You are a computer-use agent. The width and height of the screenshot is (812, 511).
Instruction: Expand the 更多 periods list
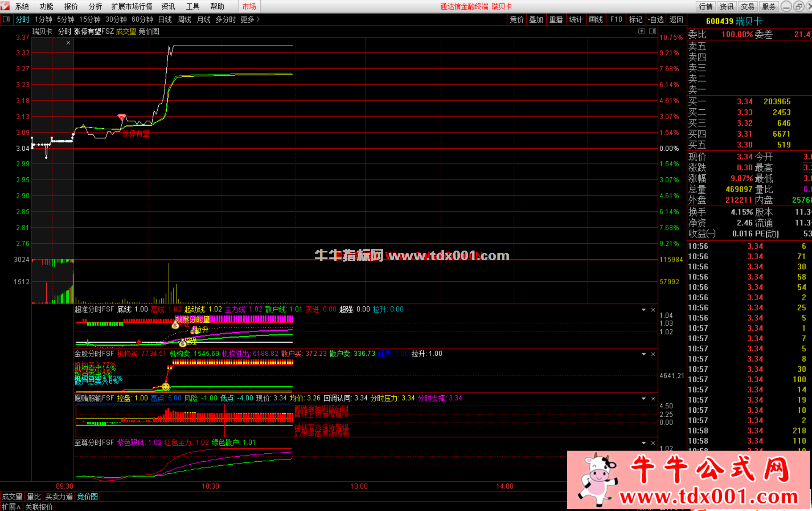(250, 19)
